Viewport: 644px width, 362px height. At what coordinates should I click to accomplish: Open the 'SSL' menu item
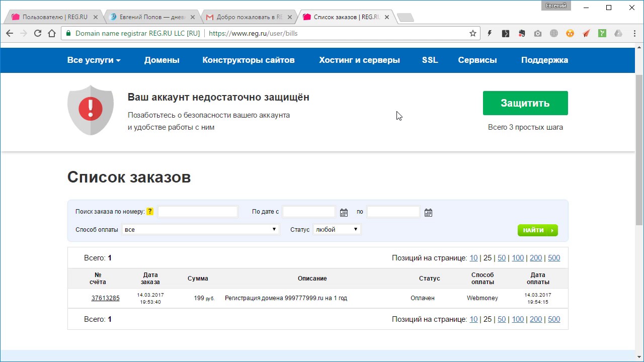[x=430, y=60]
